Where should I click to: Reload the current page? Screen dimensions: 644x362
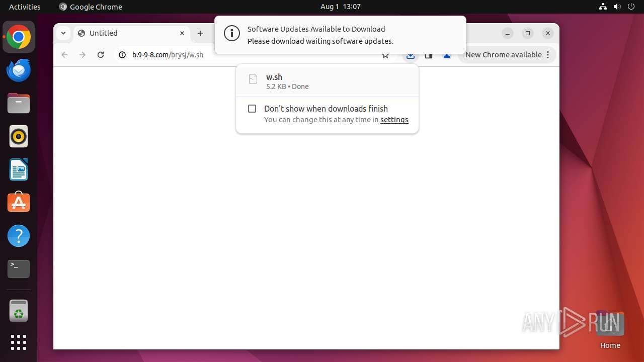pyautogui.click(x=101, y=55)
